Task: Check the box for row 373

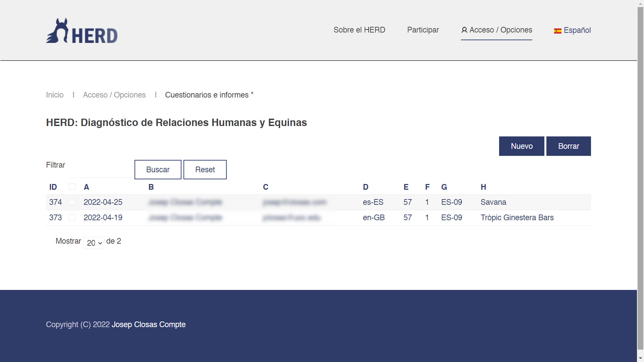Action: coord(72,218)
